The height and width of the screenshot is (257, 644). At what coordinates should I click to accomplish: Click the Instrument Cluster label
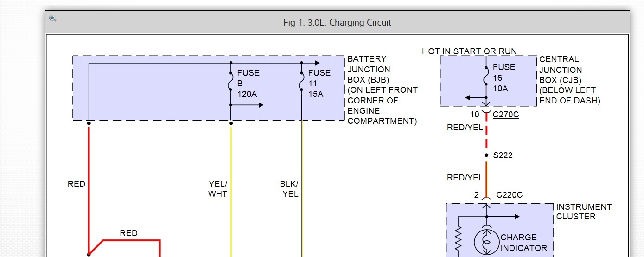point(584,212)
